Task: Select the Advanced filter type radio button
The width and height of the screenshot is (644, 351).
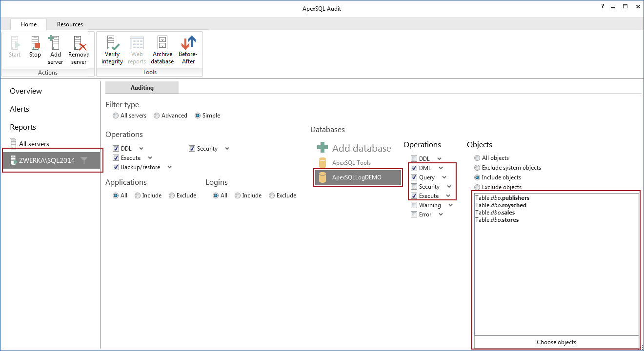Action: click(x=157, y=115)
